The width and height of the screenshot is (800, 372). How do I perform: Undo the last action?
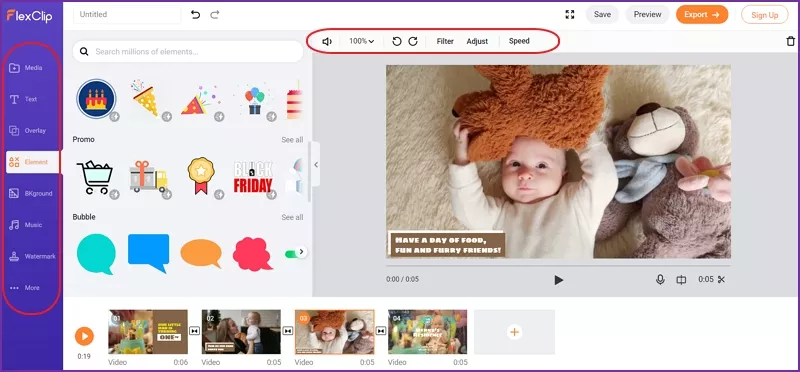195,15
